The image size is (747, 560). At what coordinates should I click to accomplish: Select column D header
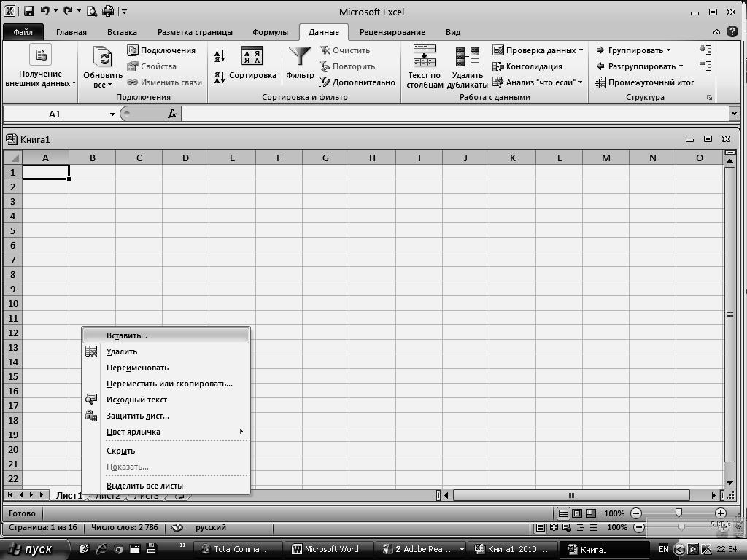(x=185, y=157)
